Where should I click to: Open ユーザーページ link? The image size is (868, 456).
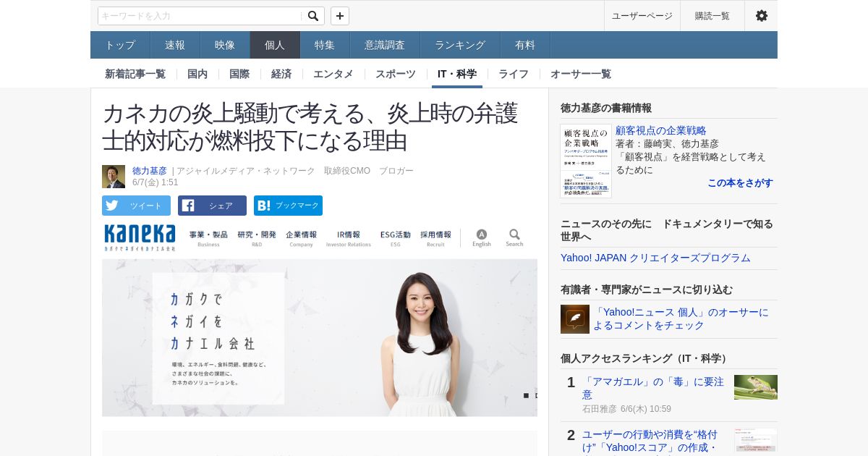pos(642,16)
